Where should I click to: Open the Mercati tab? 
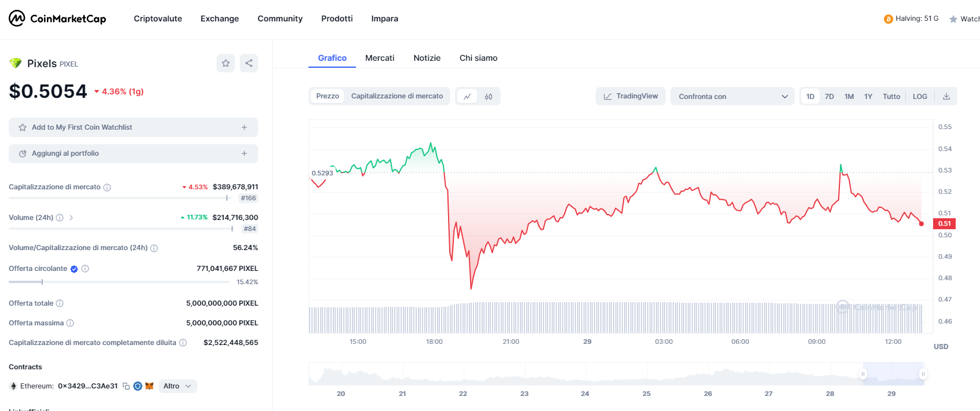point(380,58)
